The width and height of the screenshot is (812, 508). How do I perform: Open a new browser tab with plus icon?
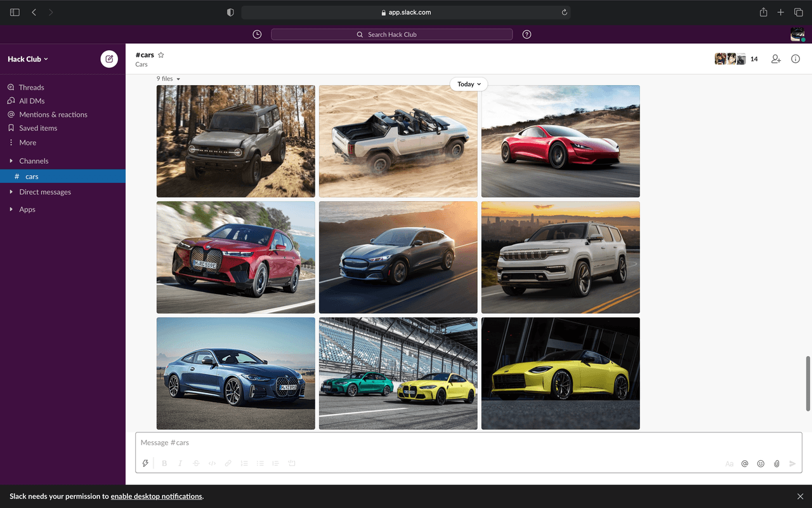click(781, 12)
